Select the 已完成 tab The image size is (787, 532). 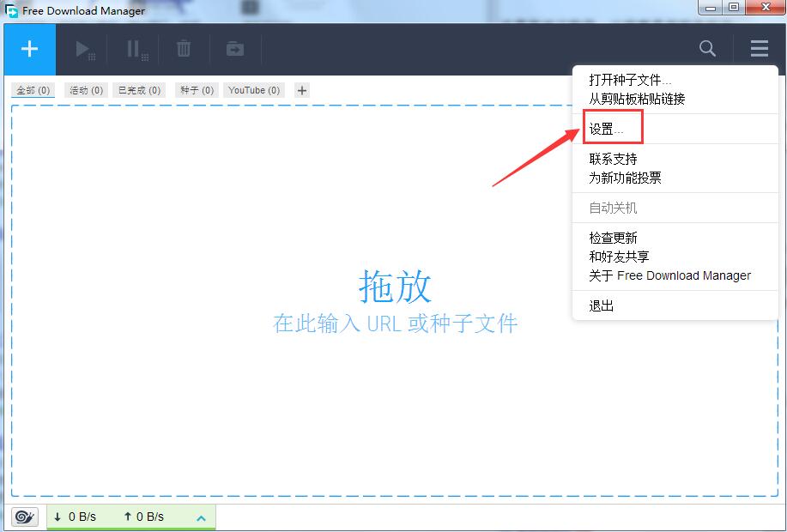coord(138,90)
